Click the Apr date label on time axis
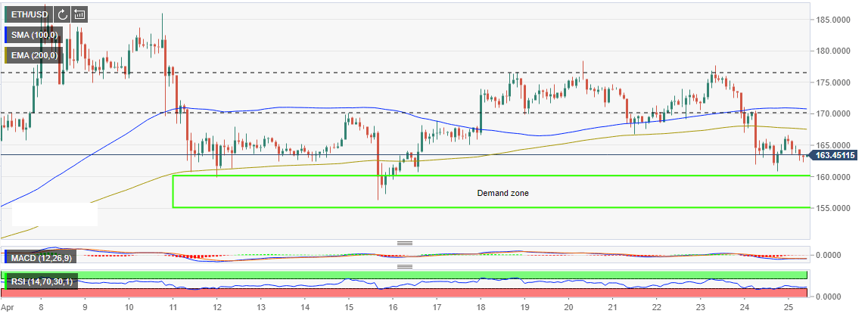Screen dimensions: 868x320 (x=8, y=309)
